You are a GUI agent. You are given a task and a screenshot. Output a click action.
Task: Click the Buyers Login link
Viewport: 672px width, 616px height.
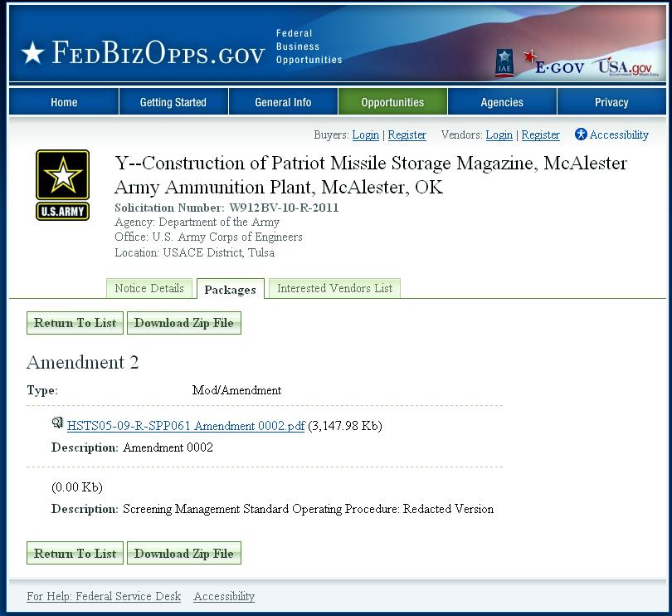pyautogui.click(x=365, y=135)
